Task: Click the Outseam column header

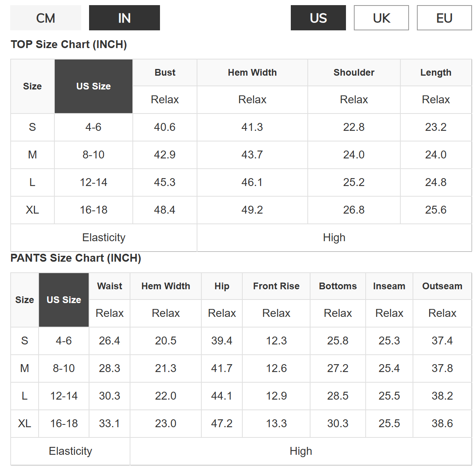Action: coord(442,286)
